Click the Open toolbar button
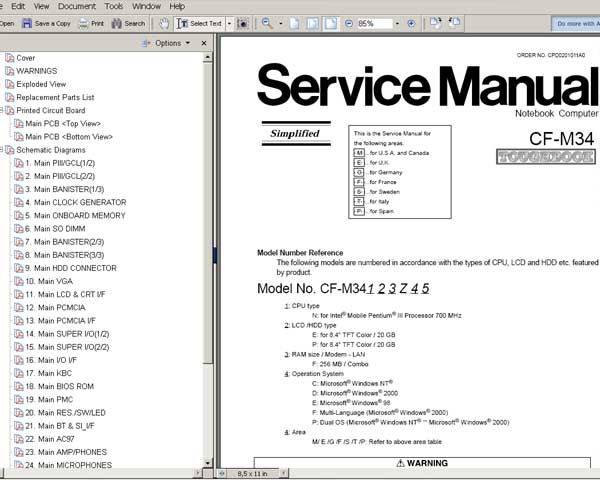The width and height of the screenshot is (600, 480). click(7, 23)
